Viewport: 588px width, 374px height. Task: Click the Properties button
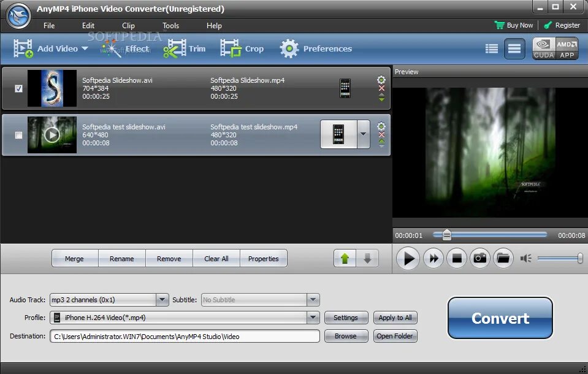pyautogui.click(x=264, y=259)
